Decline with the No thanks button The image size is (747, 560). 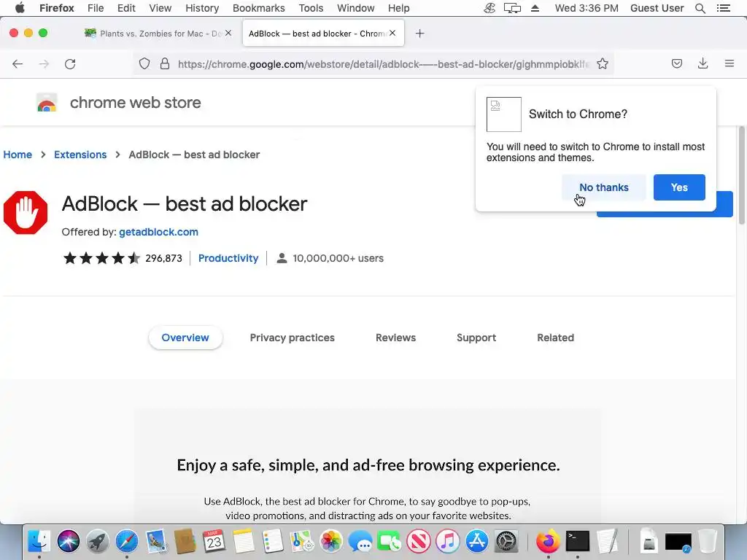point(603,187)
